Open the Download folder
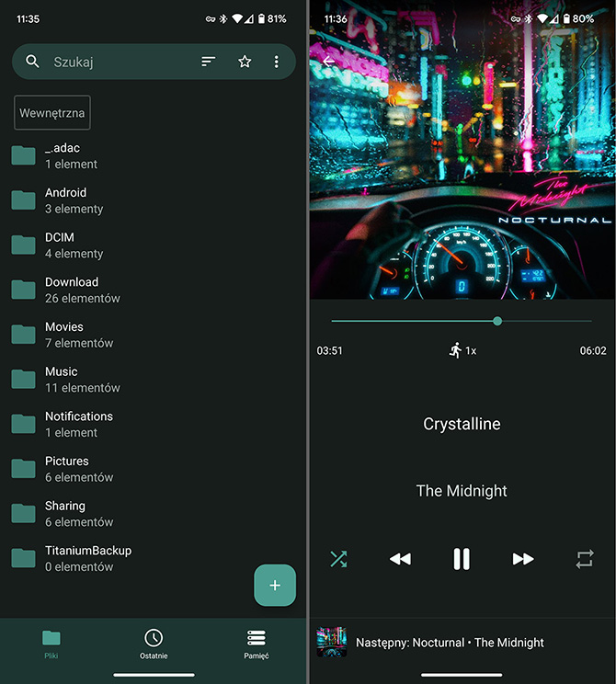The width and height of the screenshot is (616, 684). [154, 291]
